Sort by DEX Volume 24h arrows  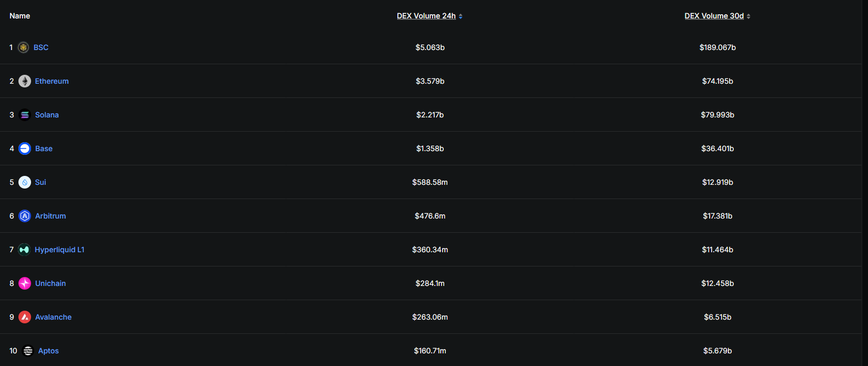point(461,16)
